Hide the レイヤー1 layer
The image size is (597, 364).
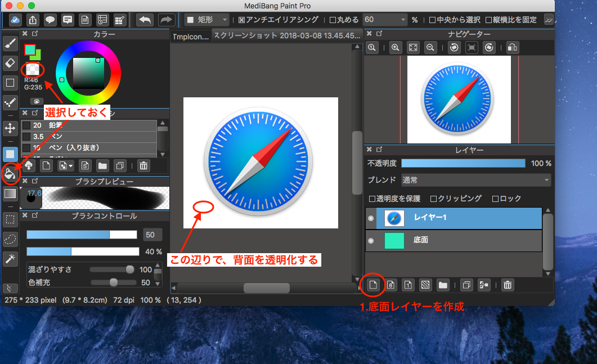[x=371, y=218]
